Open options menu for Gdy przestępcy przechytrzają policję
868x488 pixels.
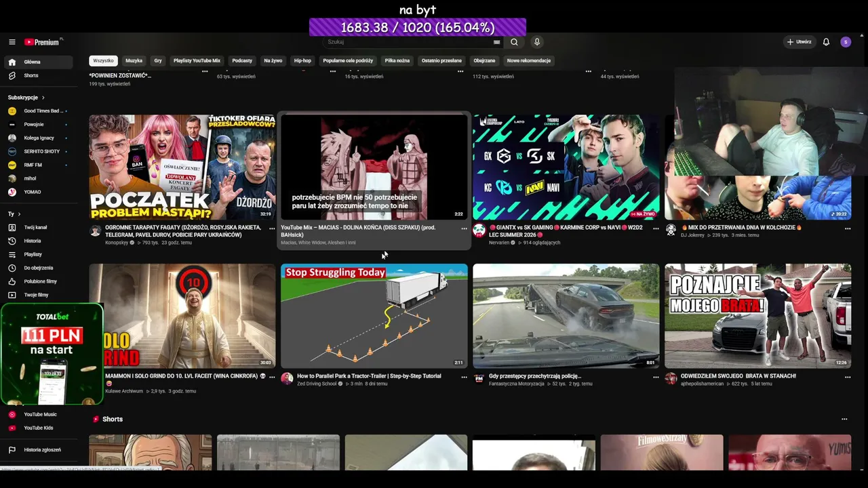point(656,377)
